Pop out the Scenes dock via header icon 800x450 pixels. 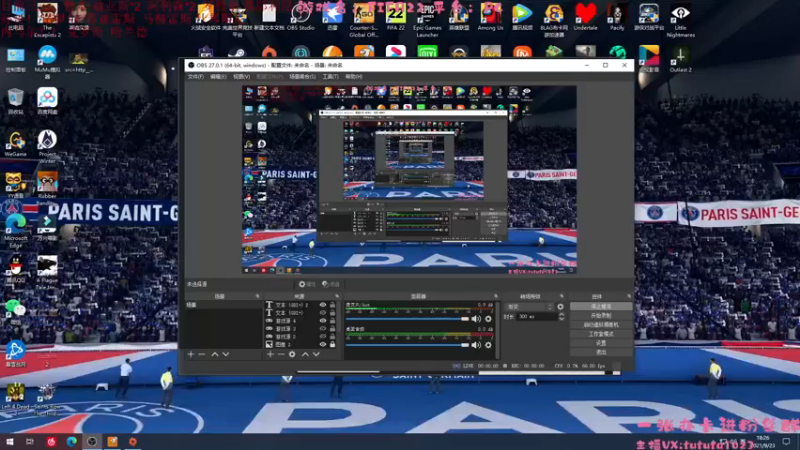(x=257, y=296)
